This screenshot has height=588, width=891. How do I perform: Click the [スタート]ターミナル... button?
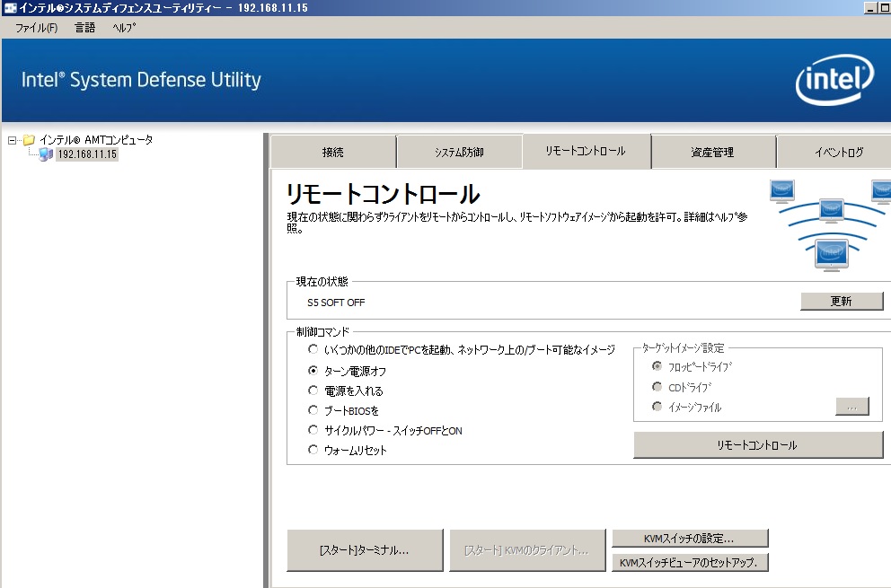click(365, 550)
